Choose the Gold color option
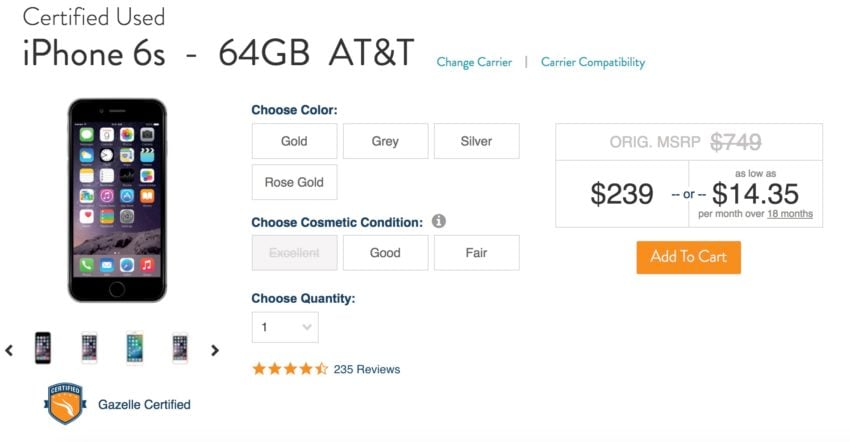This screenshot has width=850, height=442. pyautogui.click(x=294, y=141)
